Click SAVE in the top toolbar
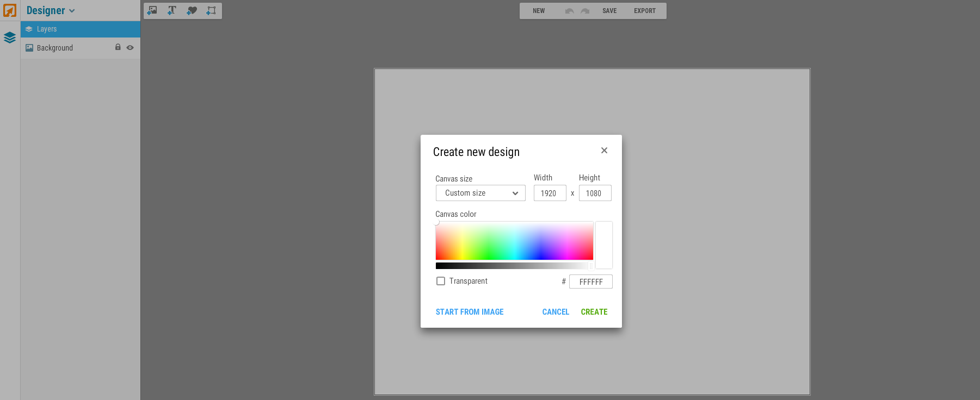This screenshot has height=400, width=980. coord(609,11)
